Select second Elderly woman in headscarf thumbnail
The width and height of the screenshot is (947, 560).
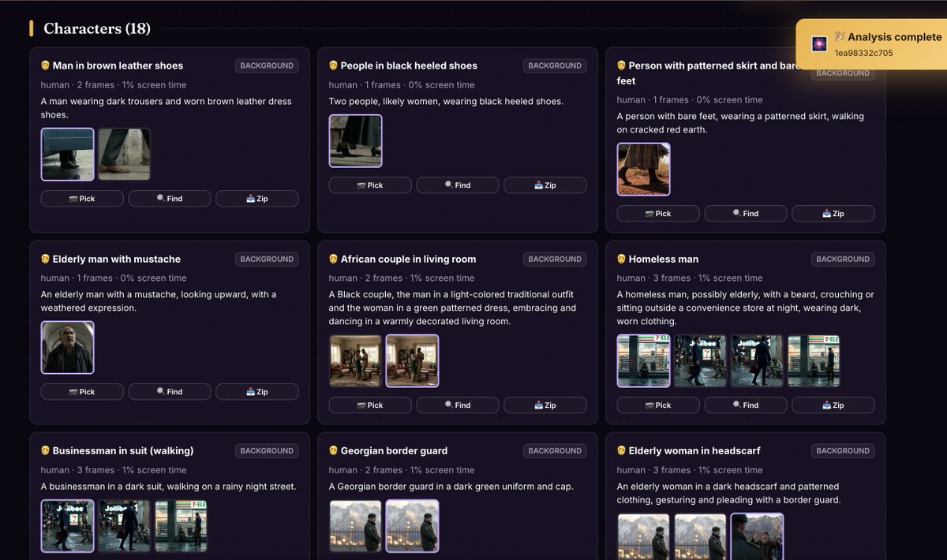(701, 536)
